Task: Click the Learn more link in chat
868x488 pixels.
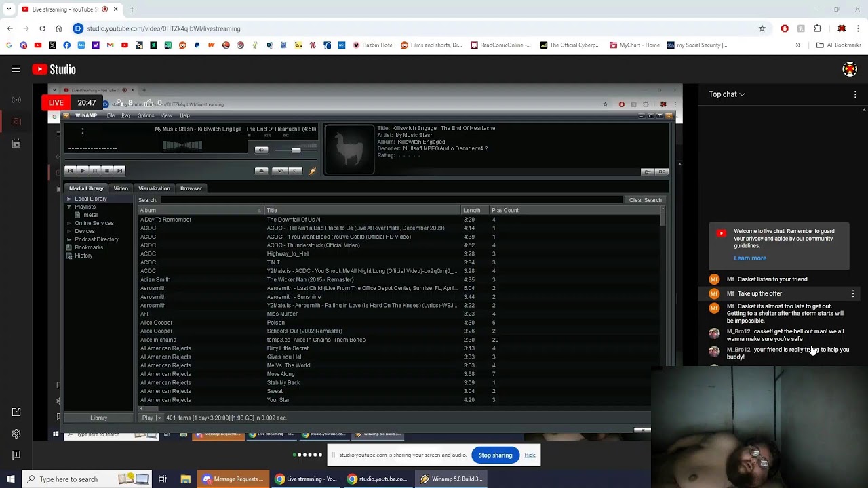Action: coord(750,258)
